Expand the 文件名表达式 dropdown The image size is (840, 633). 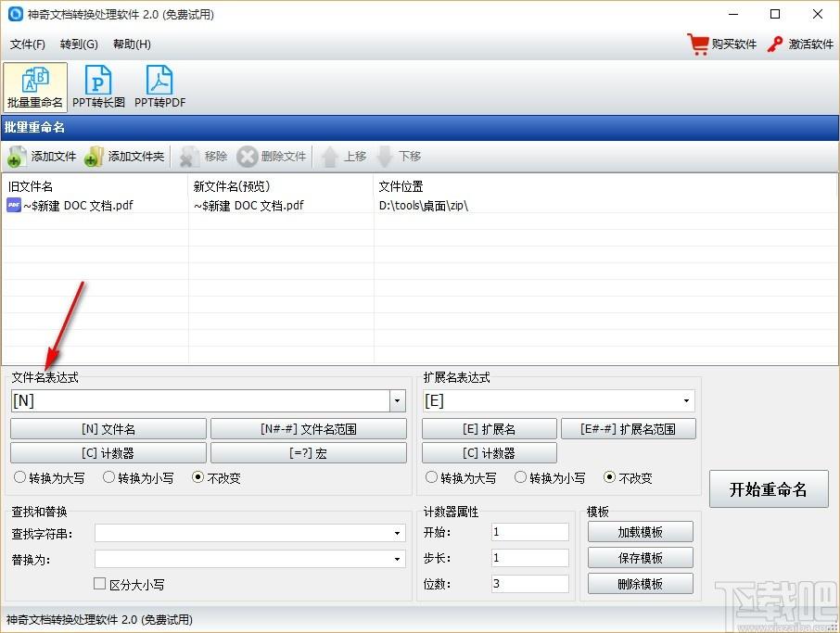(398, 401)
